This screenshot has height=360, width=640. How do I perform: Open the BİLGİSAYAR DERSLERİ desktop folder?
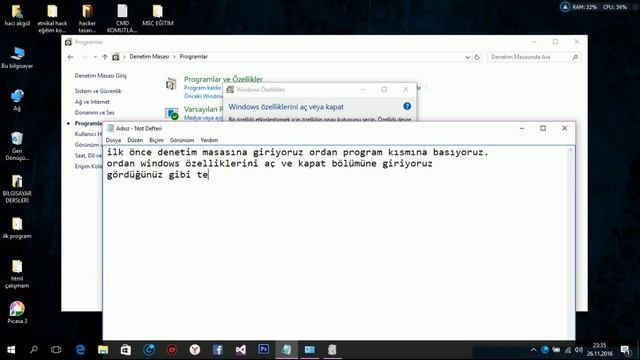click(17, 189)
